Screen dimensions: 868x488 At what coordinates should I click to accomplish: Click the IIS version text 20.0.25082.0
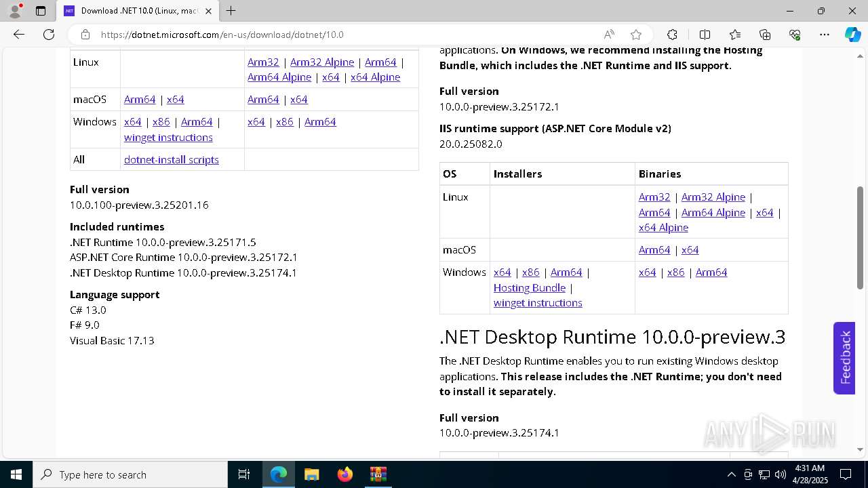point(471,144)
